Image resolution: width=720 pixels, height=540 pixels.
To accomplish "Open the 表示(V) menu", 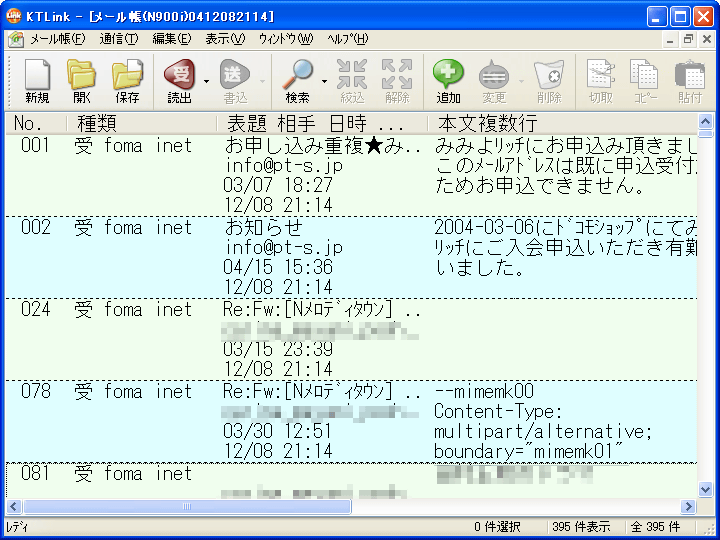I will 225,39.
